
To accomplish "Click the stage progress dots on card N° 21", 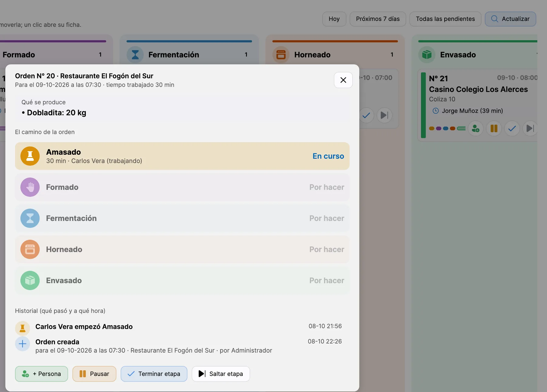I will (447, 129).
